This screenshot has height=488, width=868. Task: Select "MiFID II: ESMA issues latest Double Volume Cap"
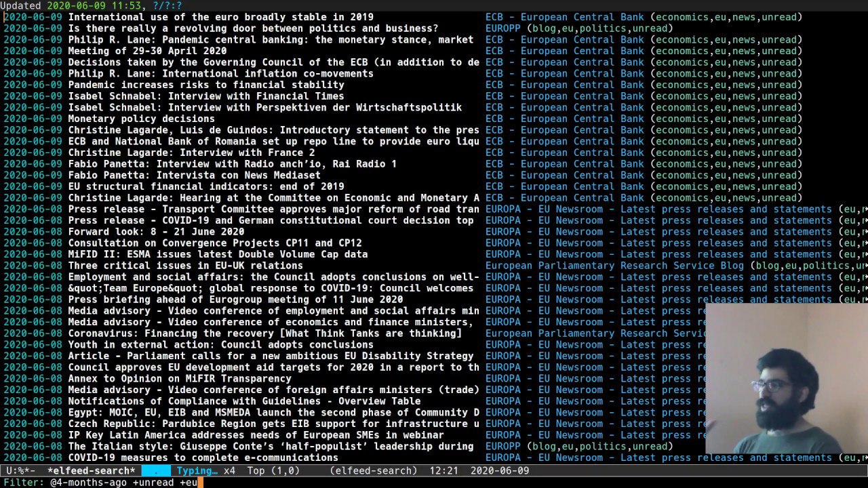point(218,254)
